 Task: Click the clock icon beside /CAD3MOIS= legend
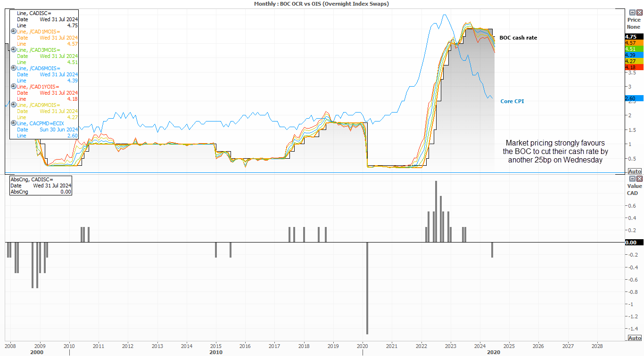(13, 50)
